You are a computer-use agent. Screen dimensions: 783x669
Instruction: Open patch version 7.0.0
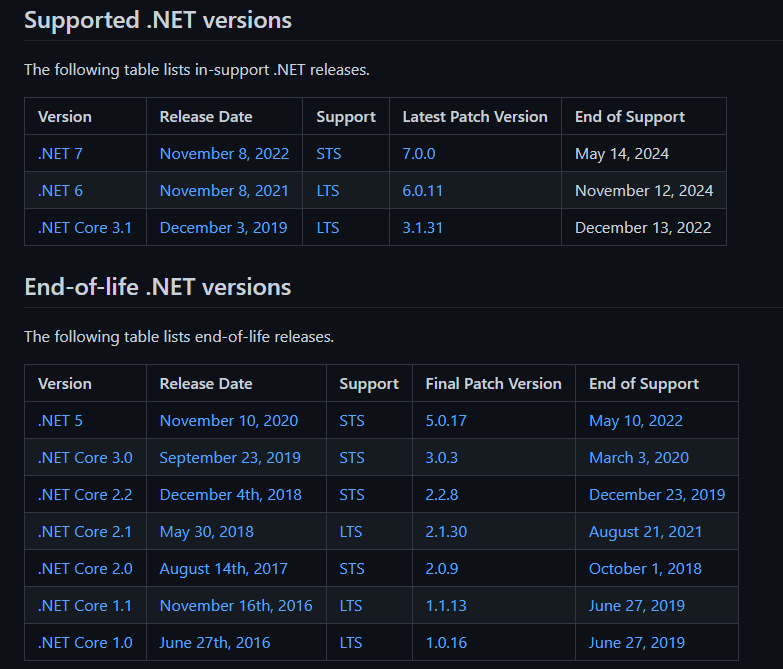coord(418,154)
